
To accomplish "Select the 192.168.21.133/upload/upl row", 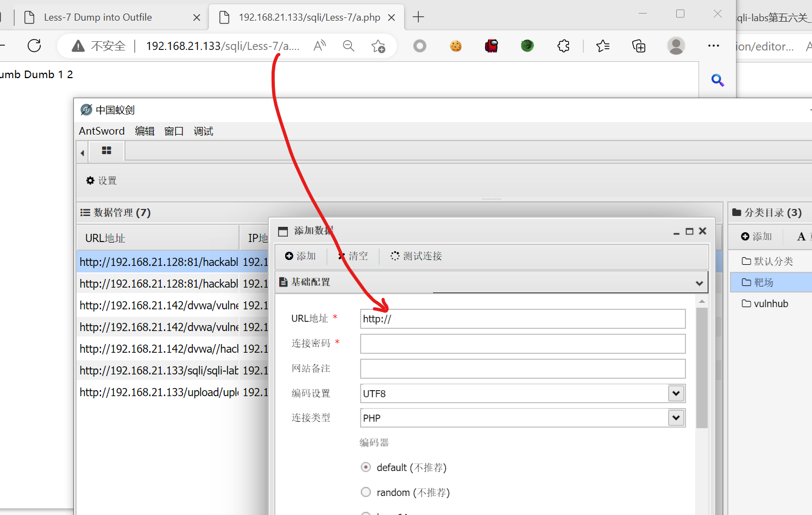I will point(173,392).
